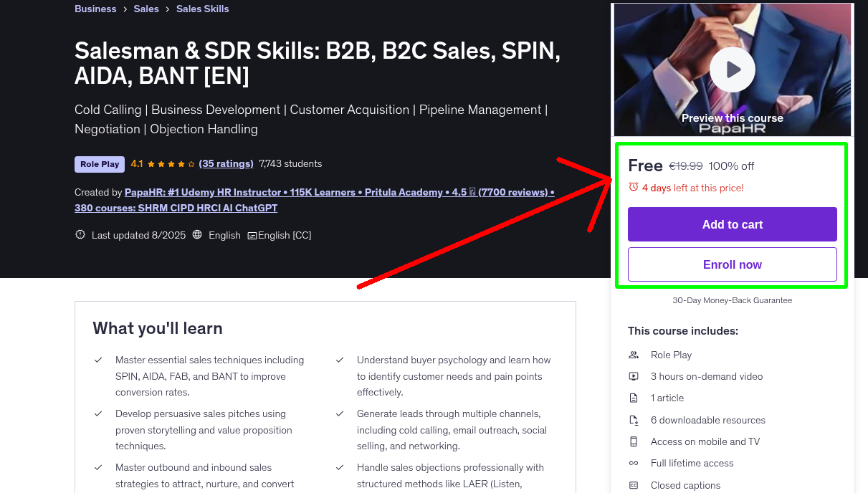
Task: Click the globe language icon
Action: (197, 235)
